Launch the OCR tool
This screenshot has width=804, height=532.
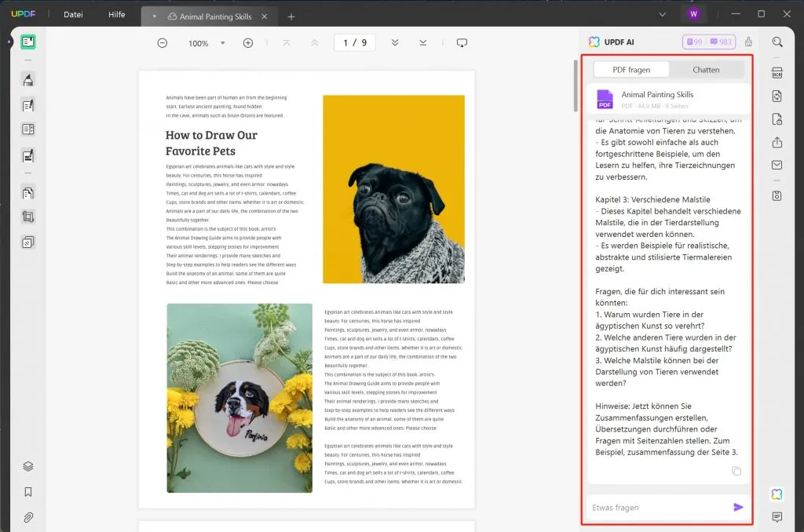[776, 72]
